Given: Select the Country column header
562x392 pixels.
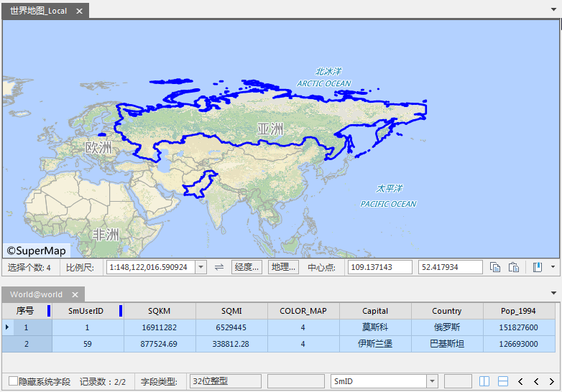Looking at the screenshot, I should pyautogui.click(x=446, y=311).
